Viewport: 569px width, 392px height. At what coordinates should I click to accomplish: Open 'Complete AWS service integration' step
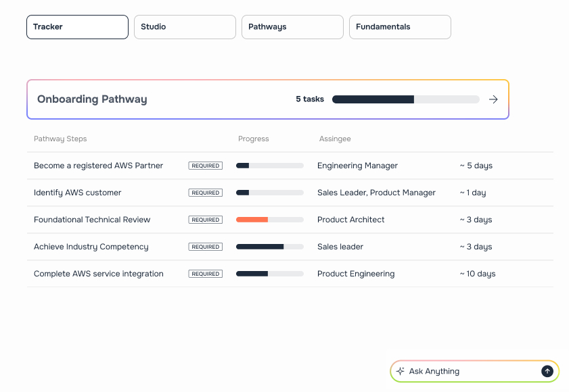click(98, 274)
